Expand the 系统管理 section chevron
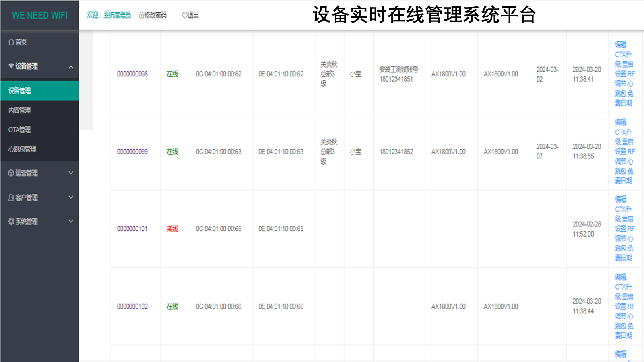Image resolution: width=644 pixels, height=362 pixels. [x=71, y=221]
